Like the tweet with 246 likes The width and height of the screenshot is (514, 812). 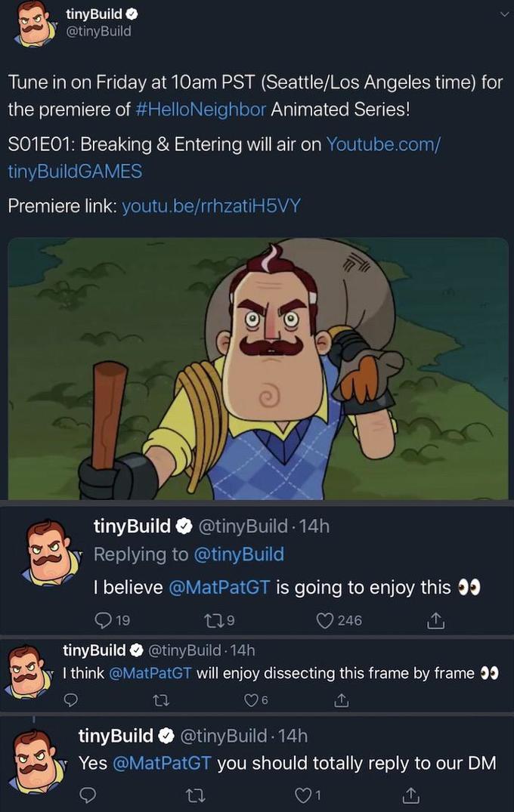327,620
